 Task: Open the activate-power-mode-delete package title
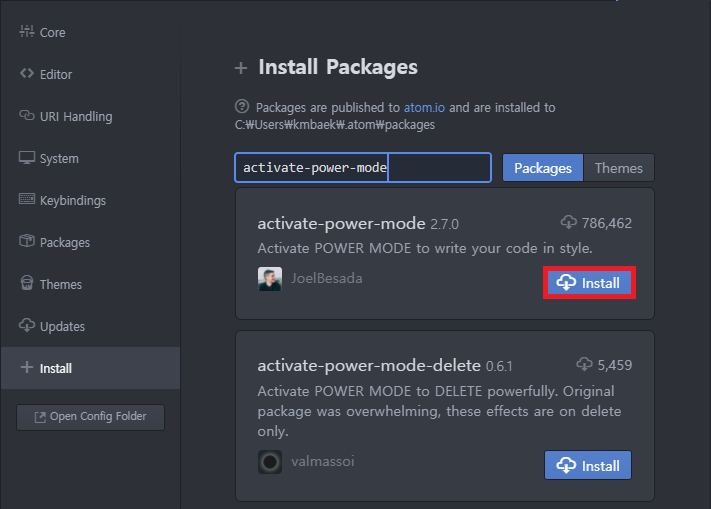click(369, 365)
